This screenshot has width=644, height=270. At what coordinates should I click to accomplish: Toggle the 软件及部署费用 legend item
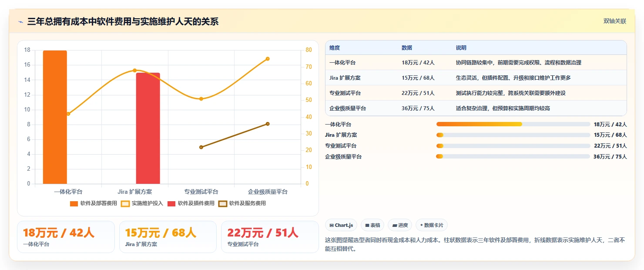(x=93, y=203)
